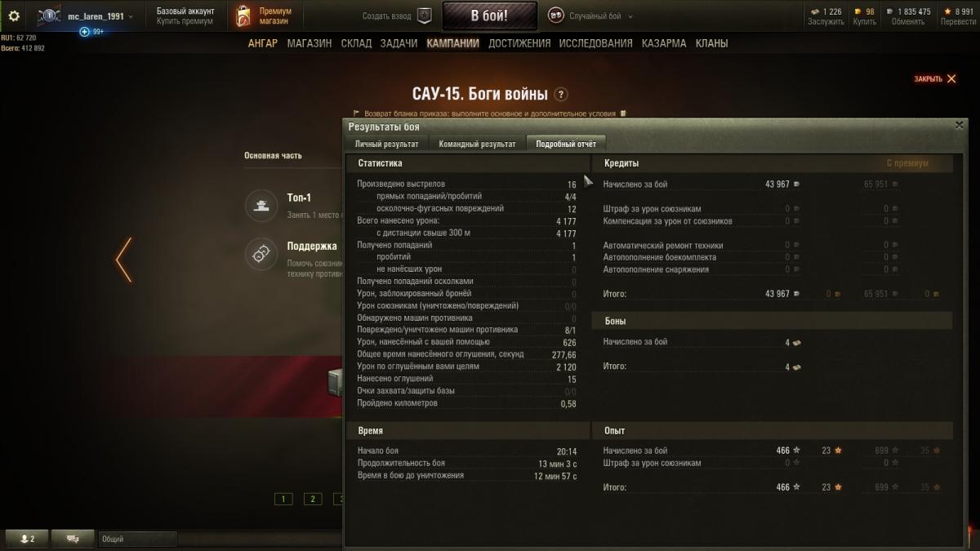The image size is (980, 551).
Task: Click the platoon shield icon by Создать взвод
Action: [424, 16]
